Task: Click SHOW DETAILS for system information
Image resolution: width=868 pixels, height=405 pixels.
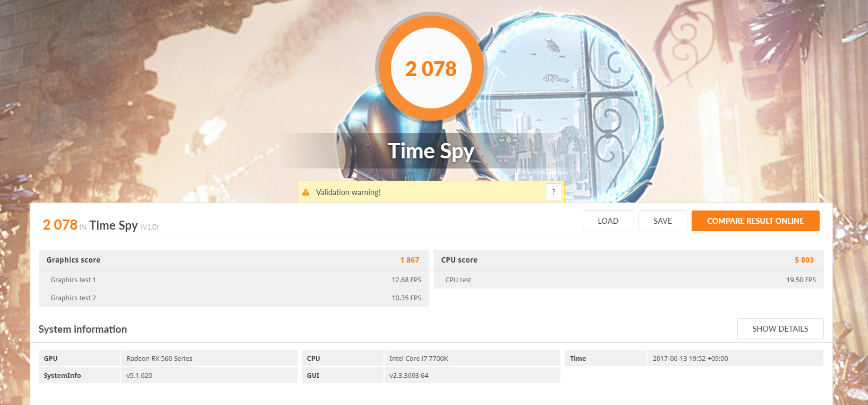Action: tap(780, 329)
